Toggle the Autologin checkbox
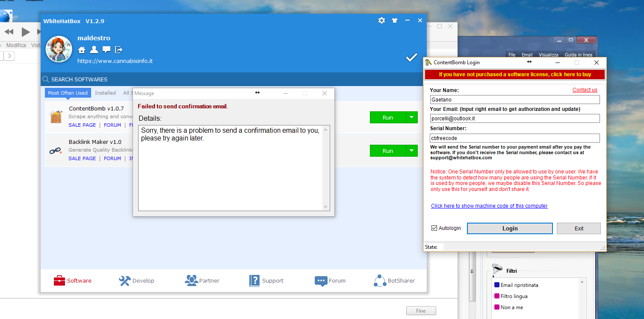This screenshot has height=319, width=644. [x=434, y=228]
